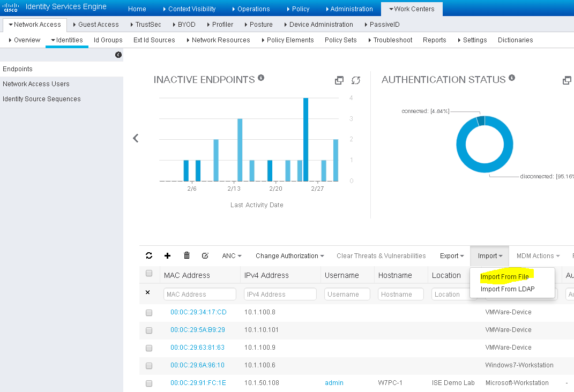Add a new endpoint with plus icon

[x=167, y=255]
